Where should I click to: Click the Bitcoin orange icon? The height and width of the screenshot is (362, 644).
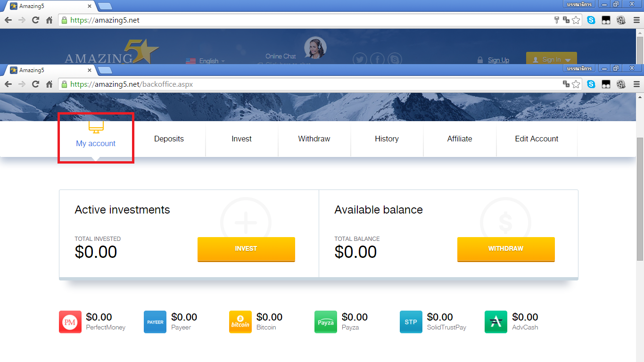click(240, 322)
